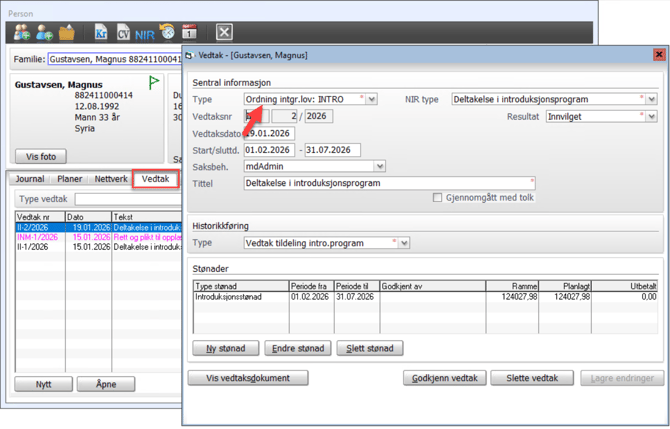Click the second add family member icon
Viewport: 670px width, 429px height.
tap(44, 33)
